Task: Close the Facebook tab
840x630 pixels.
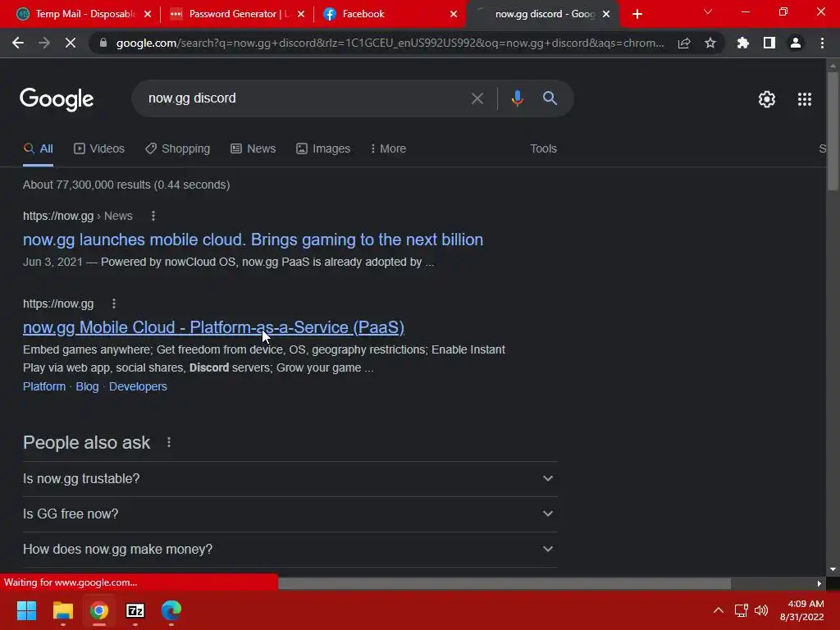Action: (454, 14)
